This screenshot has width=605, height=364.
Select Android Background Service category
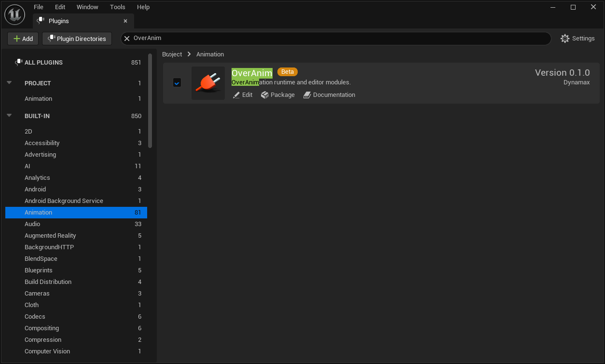(76, 201)
